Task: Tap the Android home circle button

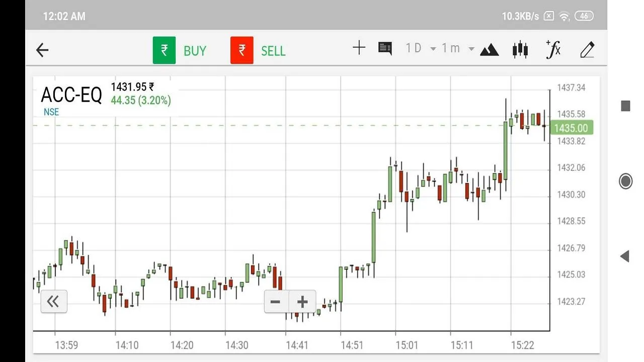Action: (x=625, y=181)
